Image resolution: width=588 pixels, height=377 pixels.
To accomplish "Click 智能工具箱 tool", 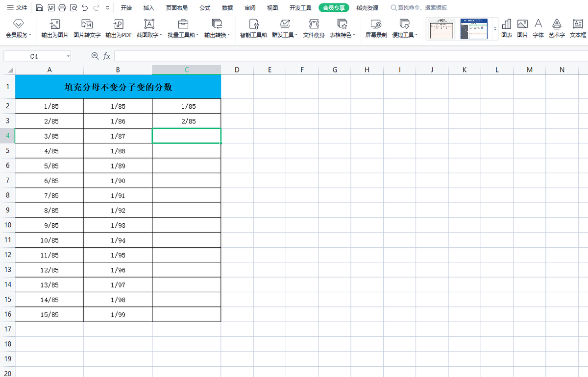I will point(253,28).
